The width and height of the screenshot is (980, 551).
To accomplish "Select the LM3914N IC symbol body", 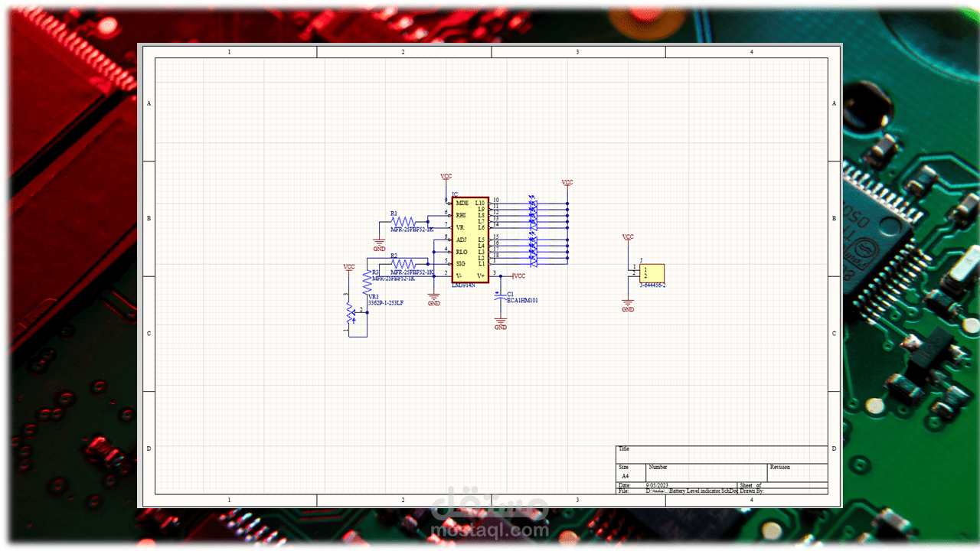I will [x=470, y=240].
